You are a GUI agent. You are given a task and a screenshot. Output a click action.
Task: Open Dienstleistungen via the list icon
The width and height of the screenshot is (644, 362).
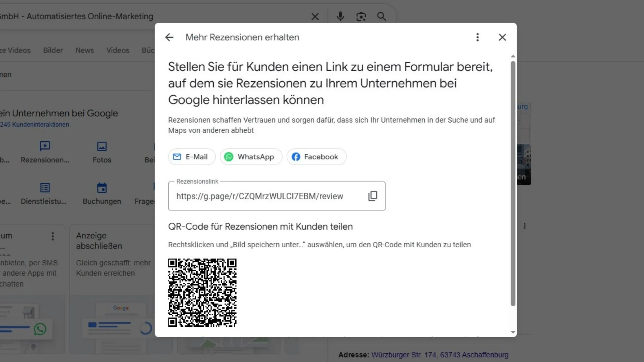coord(45,188)
